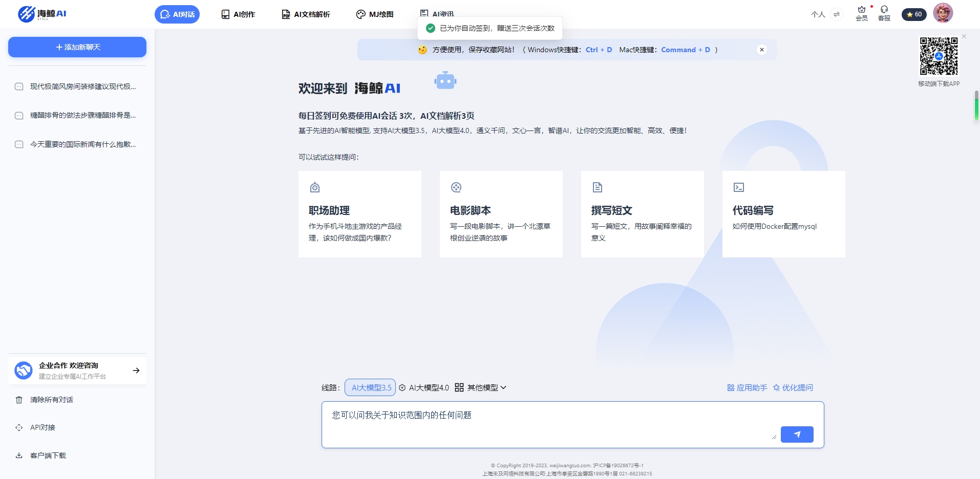
Task: Toggle the 个人 personal mode switch
Action: tap(818, 14)
